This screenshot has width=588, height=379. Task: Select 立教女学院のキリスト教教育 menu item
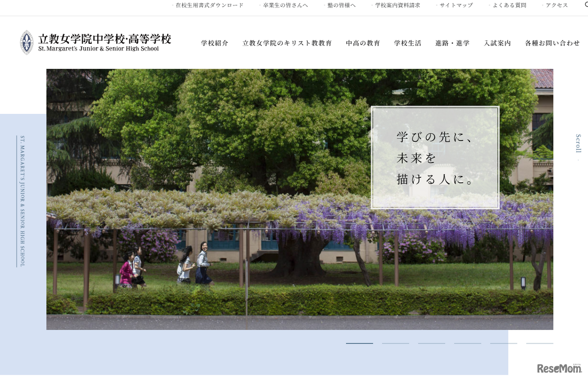(287, 43)
